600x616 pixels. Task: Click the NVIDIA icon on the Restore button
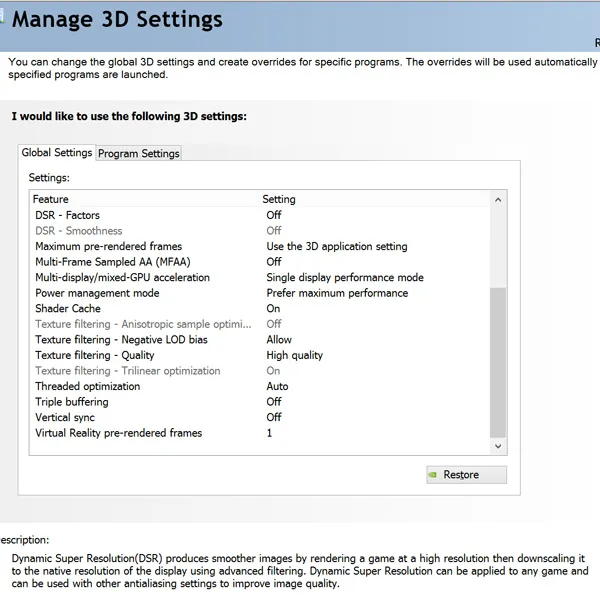(x=433, y=475)
